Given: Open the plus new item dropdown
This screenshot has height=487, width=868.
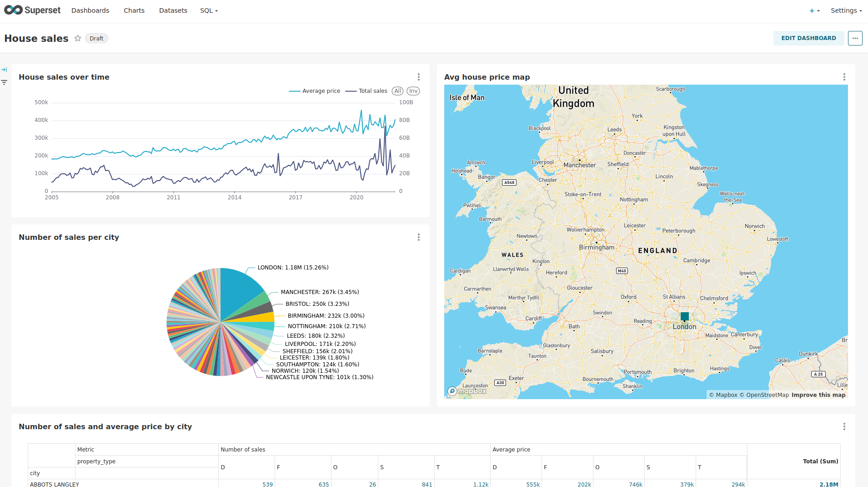Looking at the screenshot, I should (814, 10).
